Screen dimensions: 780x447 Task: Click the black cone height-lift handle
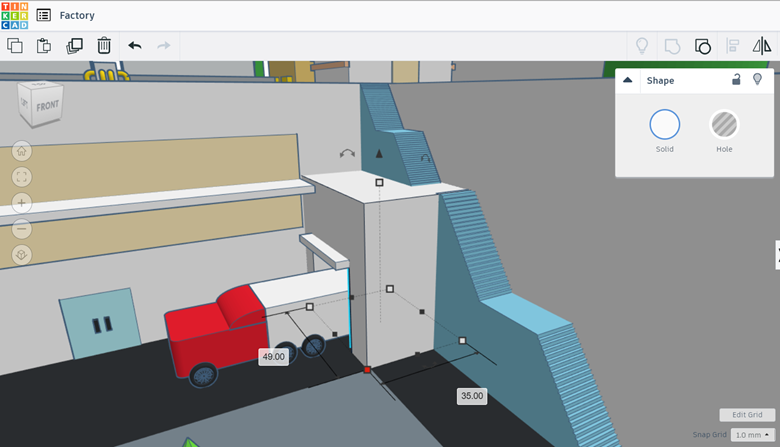[379, 154]
